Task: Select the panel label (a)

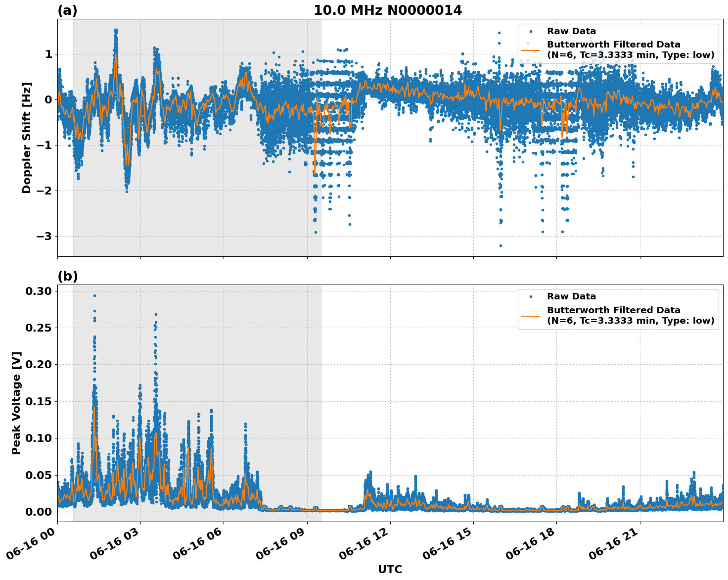Action: (68, 9)
